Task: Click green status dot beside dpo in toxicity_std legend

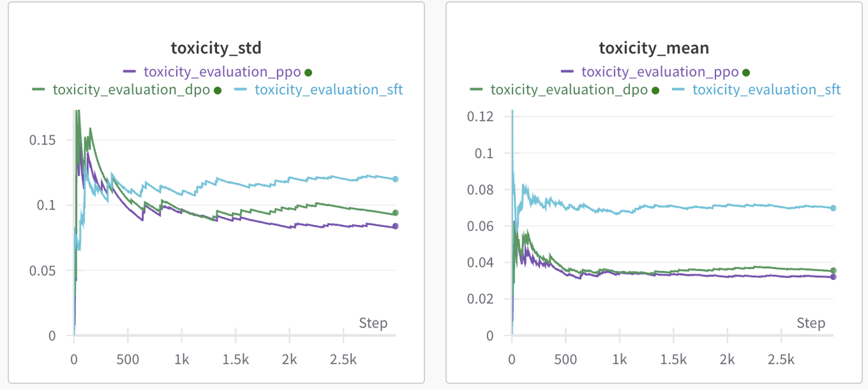Action: coord(218,90)
